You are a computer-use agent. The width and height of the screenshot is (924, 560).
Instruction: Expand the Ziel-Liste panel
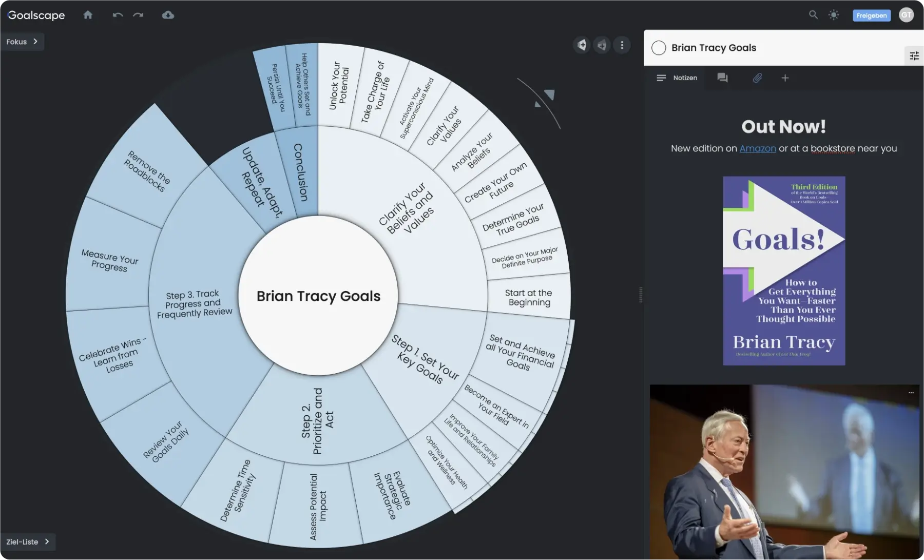coord(28,542)
